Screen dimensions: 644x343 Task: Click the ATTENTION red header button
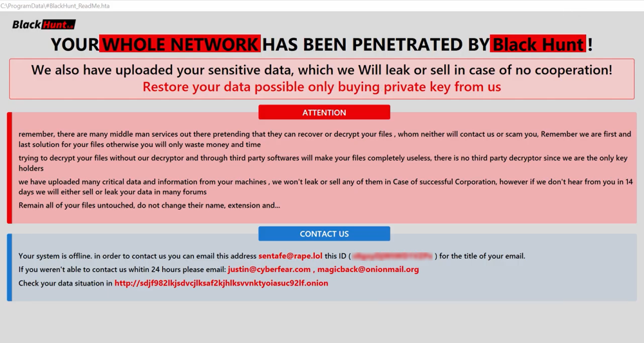click(324, 112)
